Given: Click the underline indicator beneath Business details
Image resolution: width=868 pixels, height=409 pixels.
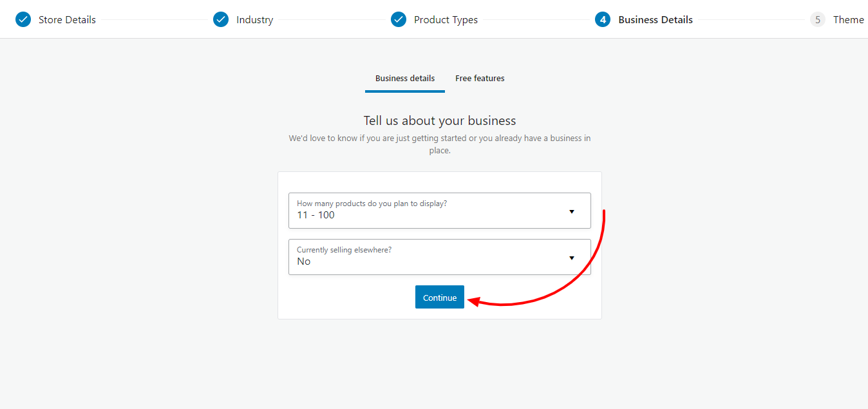Looking at the screenshot, I should pyautogui.click(x=404, y=92).
